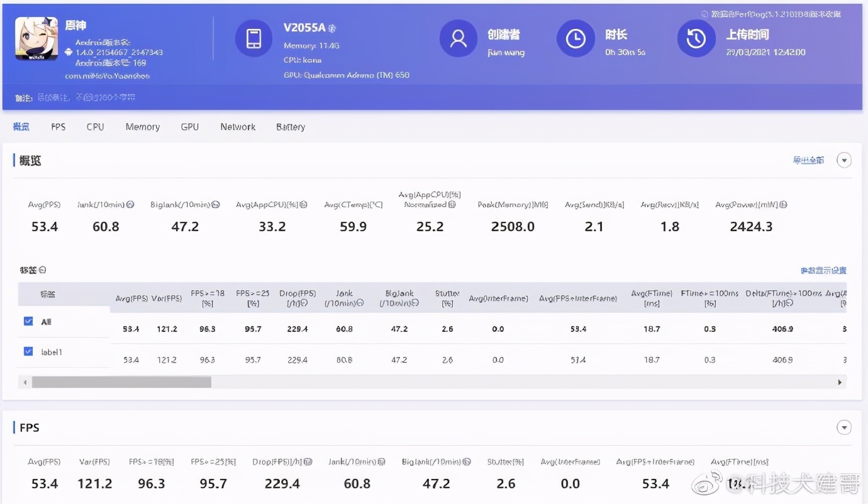Open the tooltip icon next to Jank(/10min)
The height and width of the screenshot is (504, 868).
point(130,204)
